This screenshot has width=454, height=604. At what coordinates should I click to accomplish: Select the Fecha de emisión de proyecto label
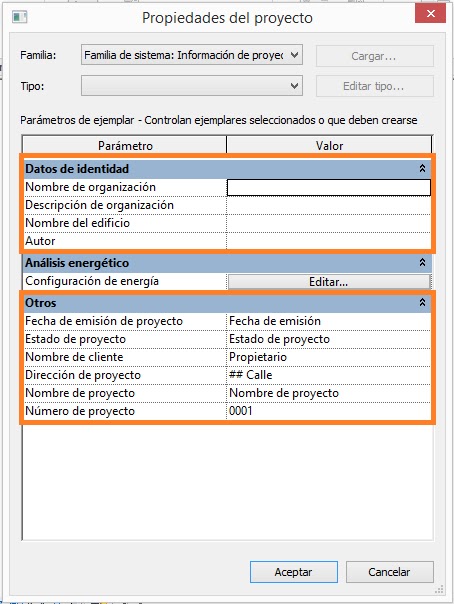pyautogui.click(x=104, y=321)
